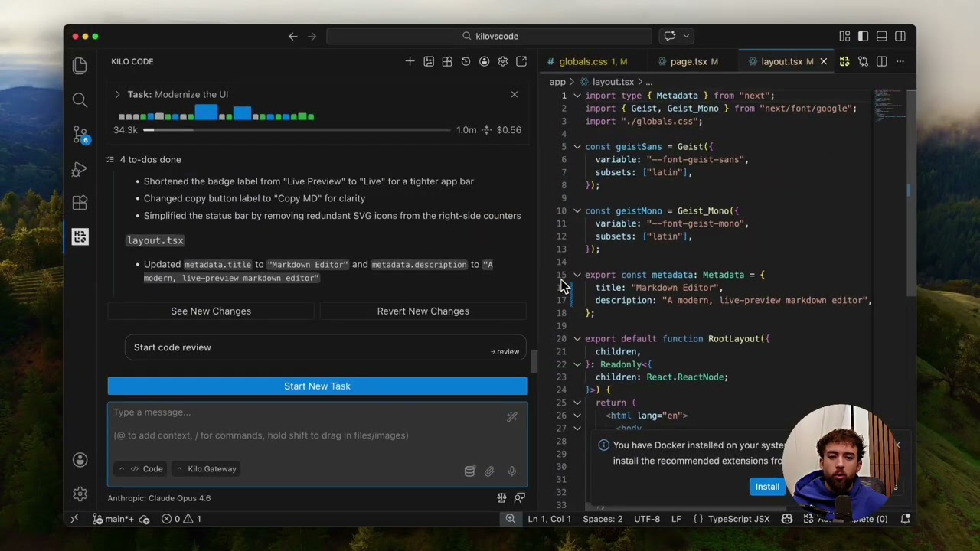Click the zoom magnifier icon in status bar
980x551 pixels.
(510, 519)
